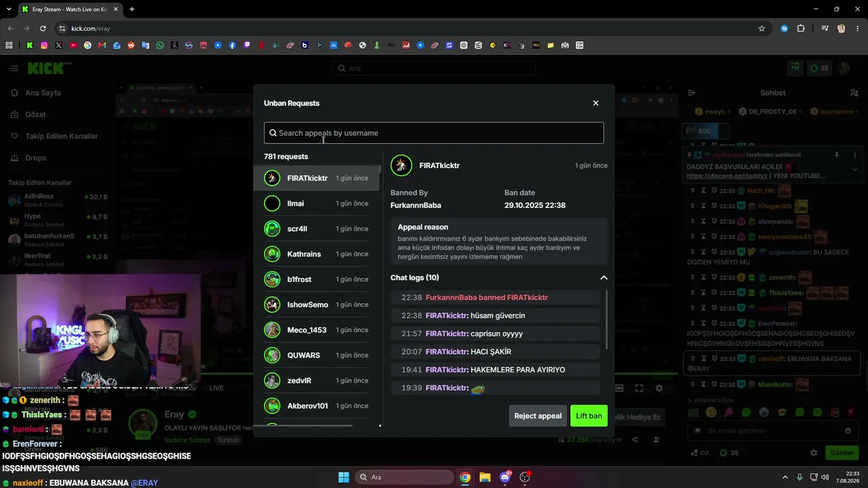Open the zedvlR unban request
868x488 pixels.
317,380
